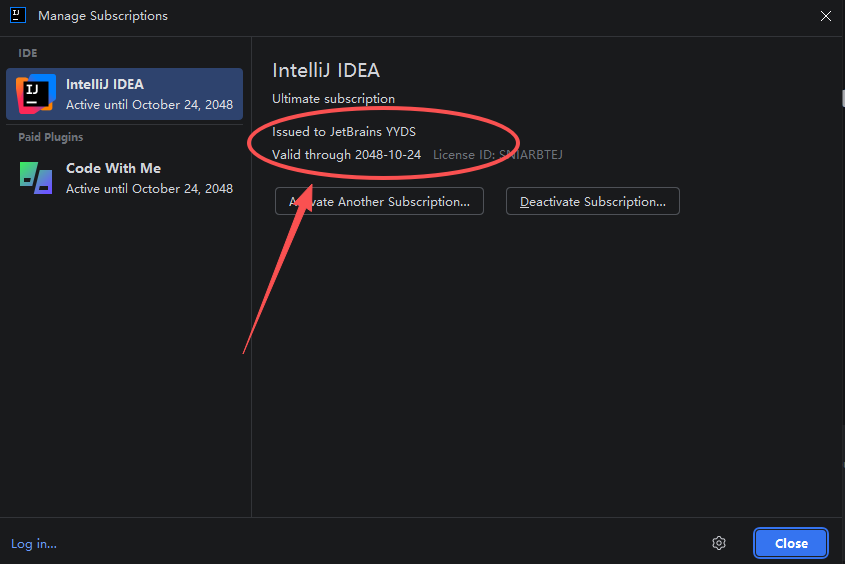
Task: Click the Manage Subscriptions window title
Action: 103,16
